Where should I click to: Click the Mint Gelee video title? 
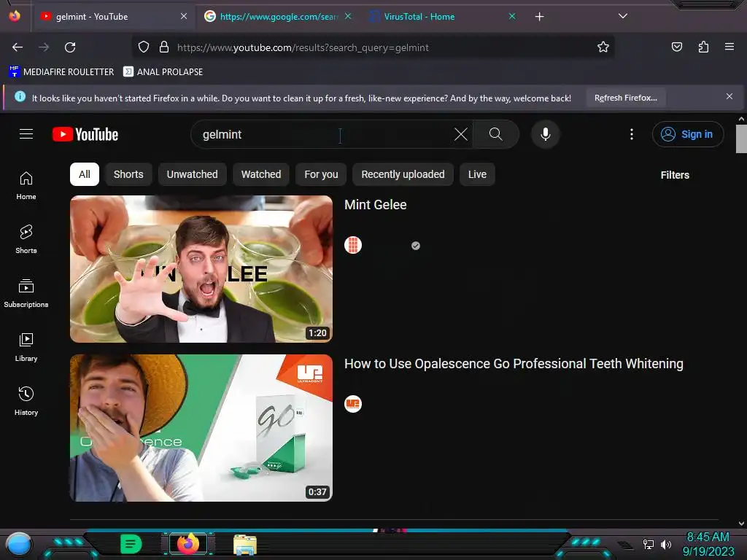point(376,205)
